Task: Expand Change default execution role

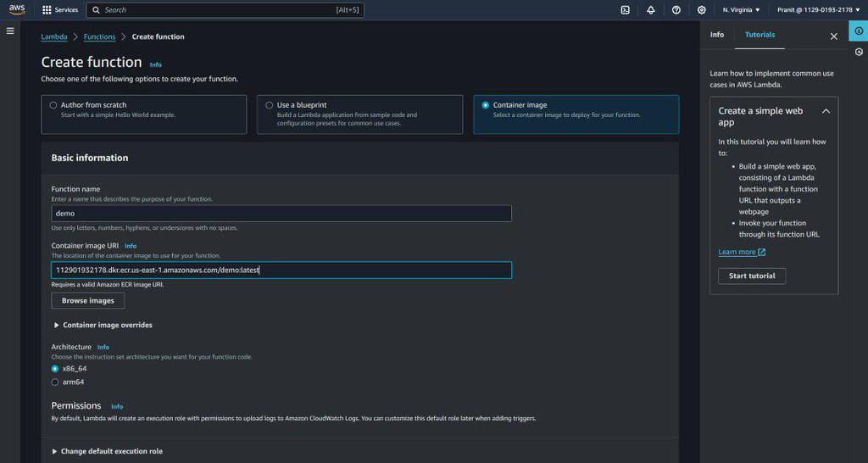Action: [x=108, y=451]
